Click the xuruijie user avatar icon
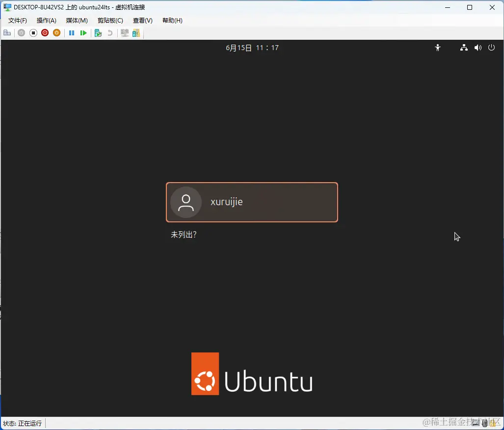This screenshot has width=504, height=430. pos(186,202)
